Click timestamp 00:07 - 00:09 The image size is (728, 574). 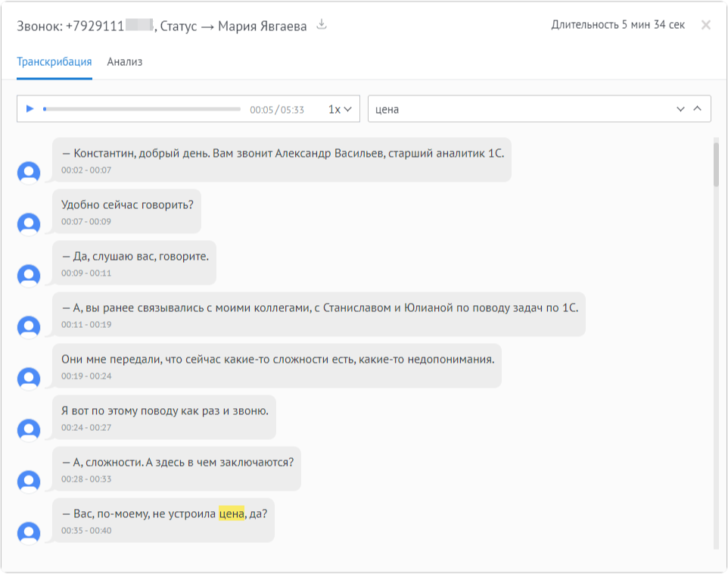pyautogui.click(x=86, y=222)
